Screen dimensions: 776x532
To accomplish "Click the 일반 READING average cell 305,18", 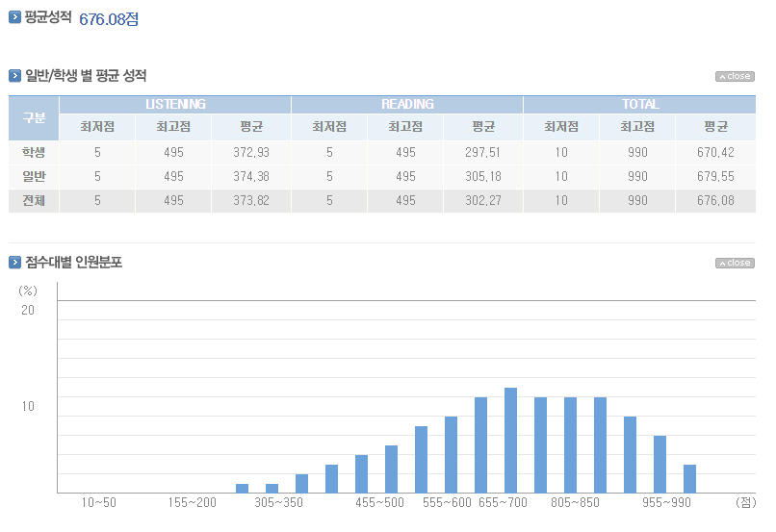I will [x=482, y=176].
